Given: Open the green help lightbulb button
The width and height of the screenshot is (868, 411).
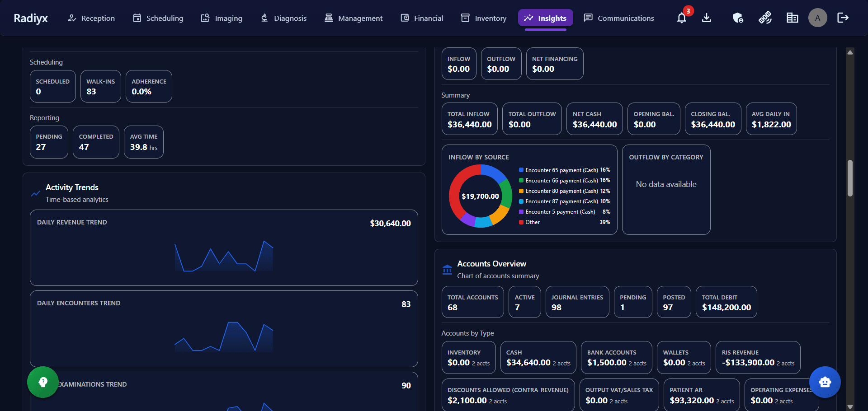Looking at the screenshot, I should (43, 382).
